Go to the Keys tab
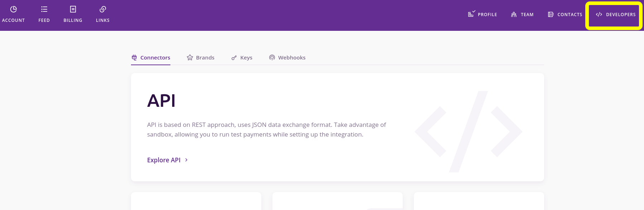 [x=246, y=58]
